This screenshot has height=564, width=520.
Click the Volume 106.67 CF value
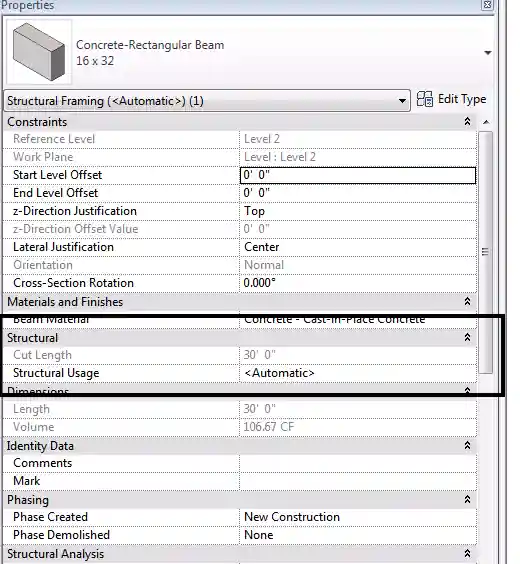(358, 427)
